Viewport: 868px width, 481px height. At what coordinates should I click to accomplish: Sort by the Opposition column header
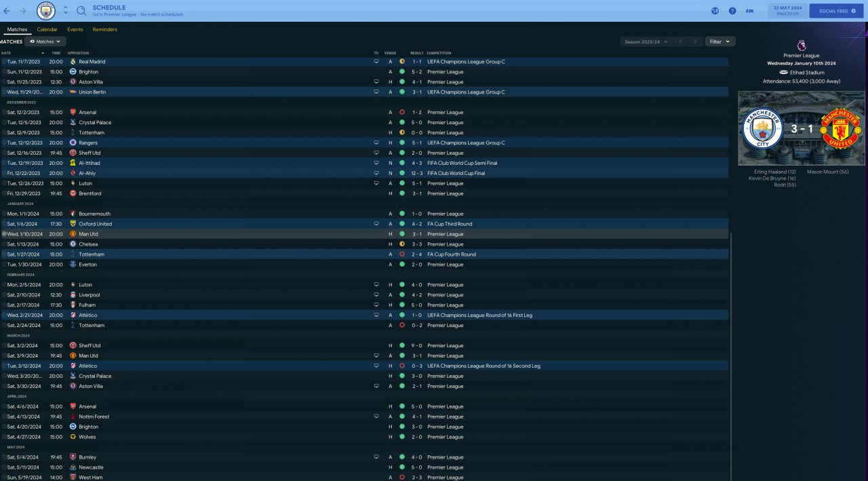(x=78, y=53)
